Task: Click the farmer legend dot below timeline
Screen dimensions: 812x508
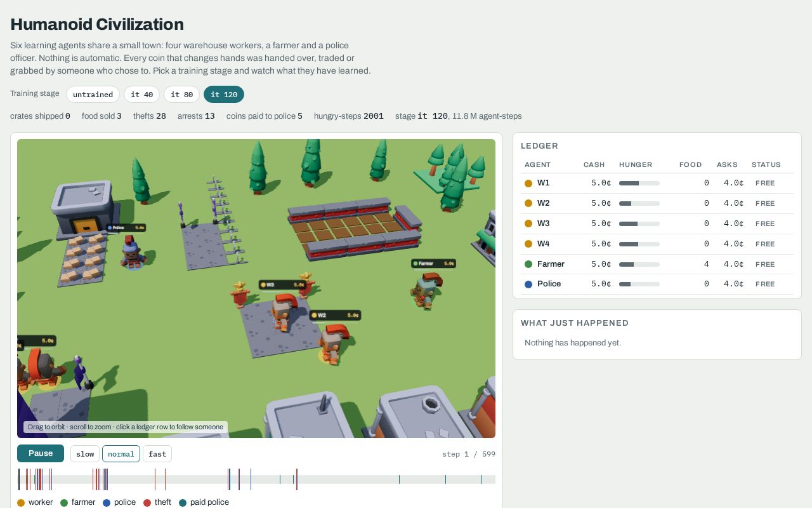Action: click(x=64, y=503)
